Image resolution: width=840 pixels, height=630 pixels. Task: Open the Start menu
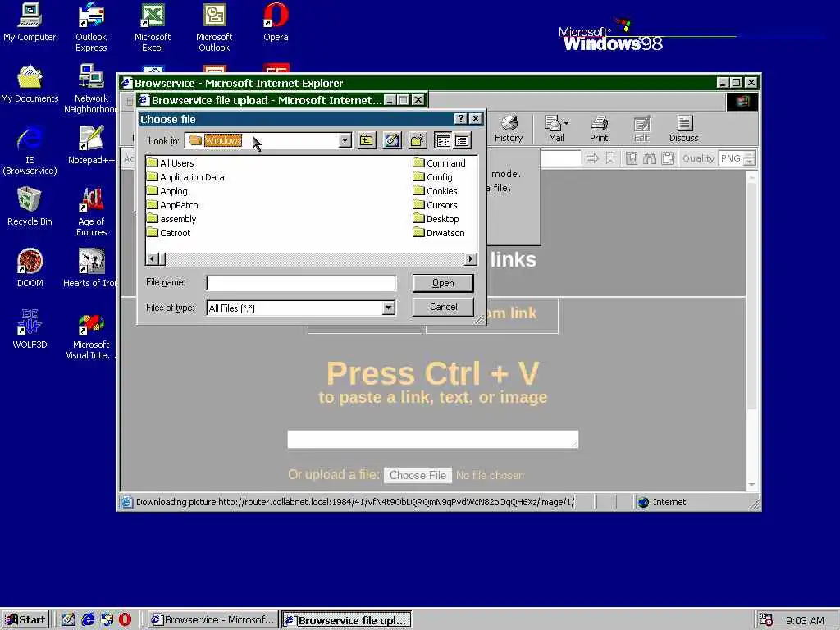pyautogui.click(x=25, y=620)
